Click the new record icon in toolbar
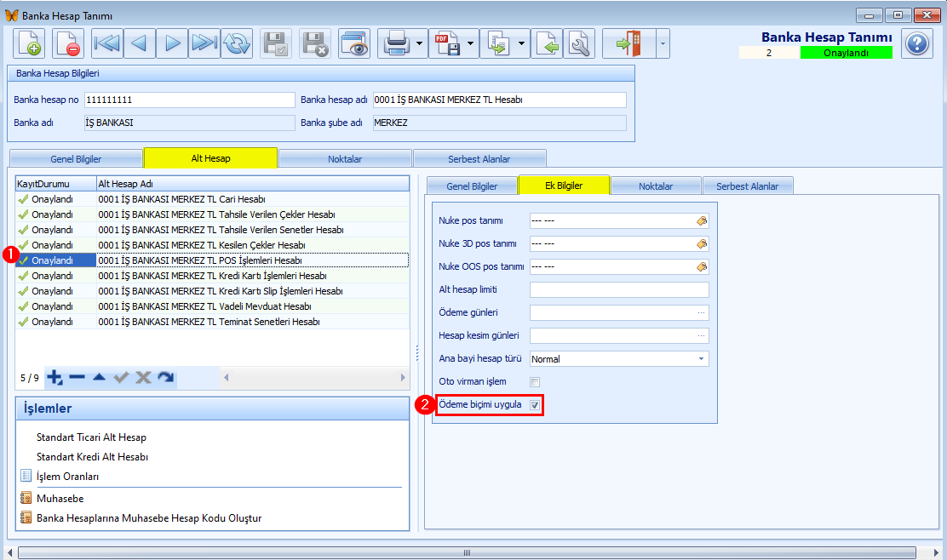The width and height of the screenshot is (947, 560). point(29,43)
